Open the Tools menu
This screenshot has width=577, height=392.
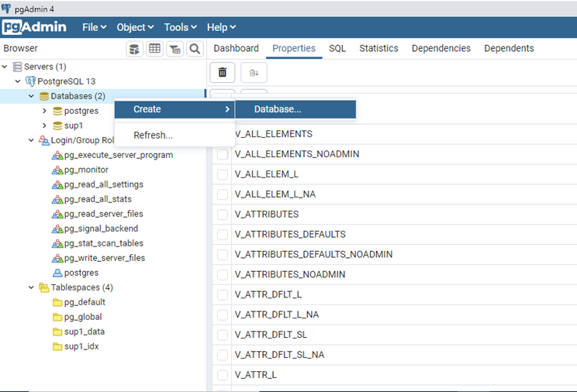tap(180, 27)
